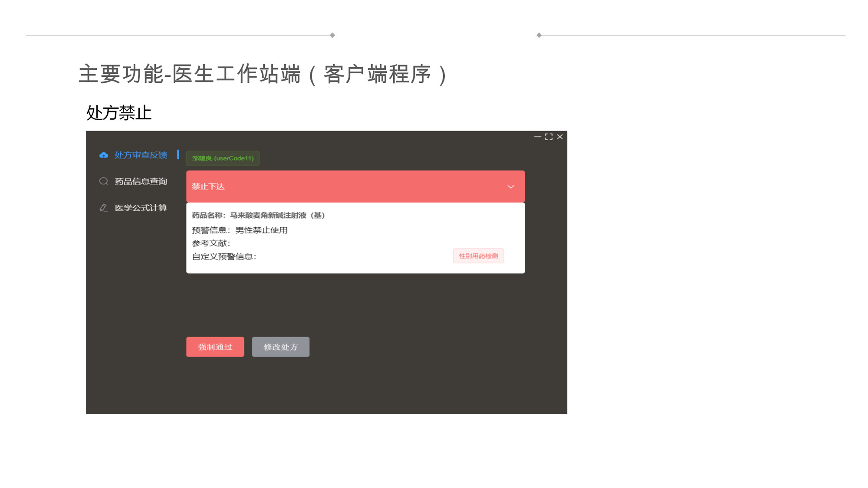The image size is (868, 488).
Task: Click the red 禁止下达 header bar
Action: 355,187
